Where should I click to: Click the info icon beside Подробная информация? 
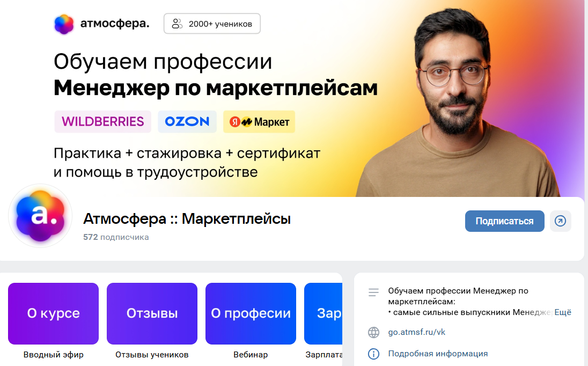click(373, 354)
